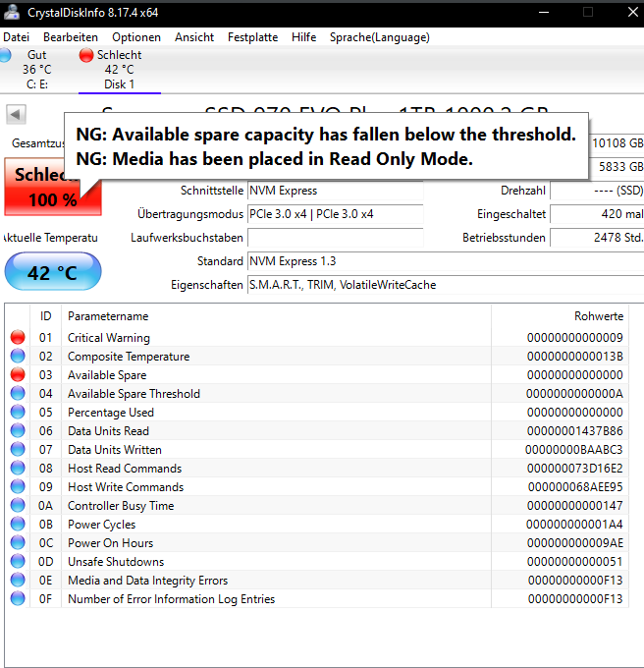
Task: Open the Festplatte menu
Action: pos(253,37)
